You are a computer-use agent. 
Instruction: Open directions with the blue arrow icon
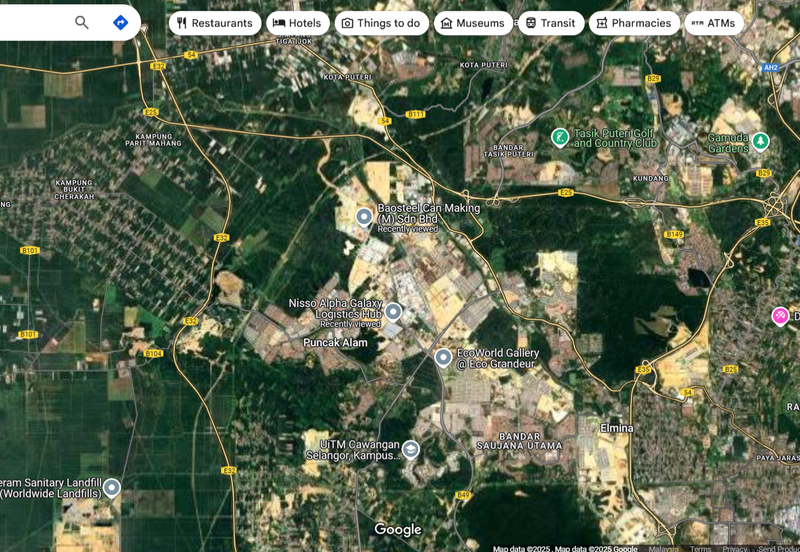(x=120, y=22)
